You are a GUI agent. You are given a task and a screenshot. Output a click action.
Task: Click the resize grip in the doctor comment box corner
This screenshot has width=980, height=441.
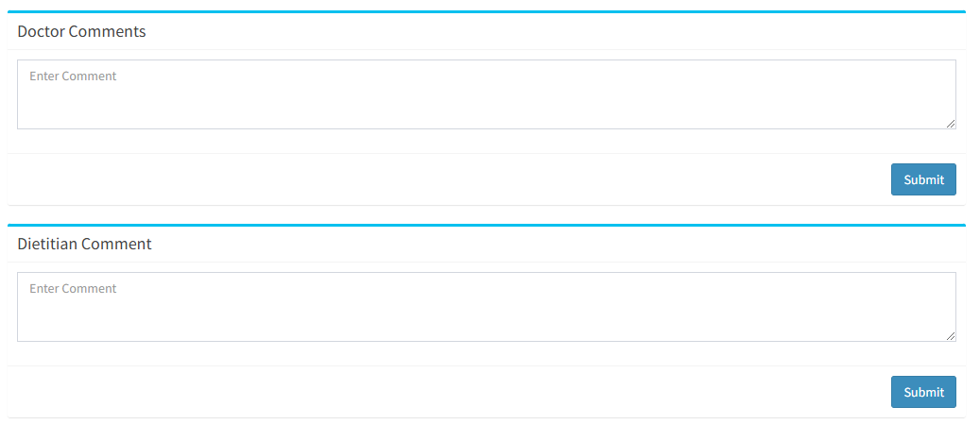pyautogui.click(x=950, y=124)
